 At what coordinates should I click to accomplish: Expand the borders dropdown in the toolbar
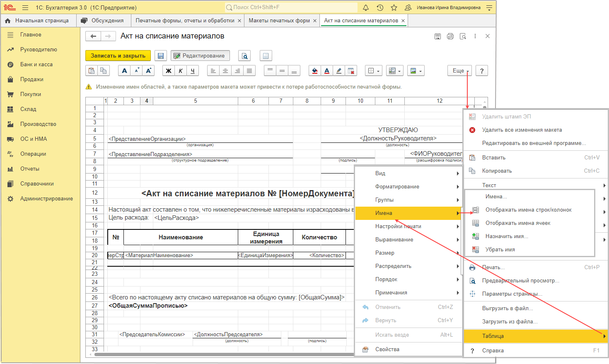(x=374, y=71)
